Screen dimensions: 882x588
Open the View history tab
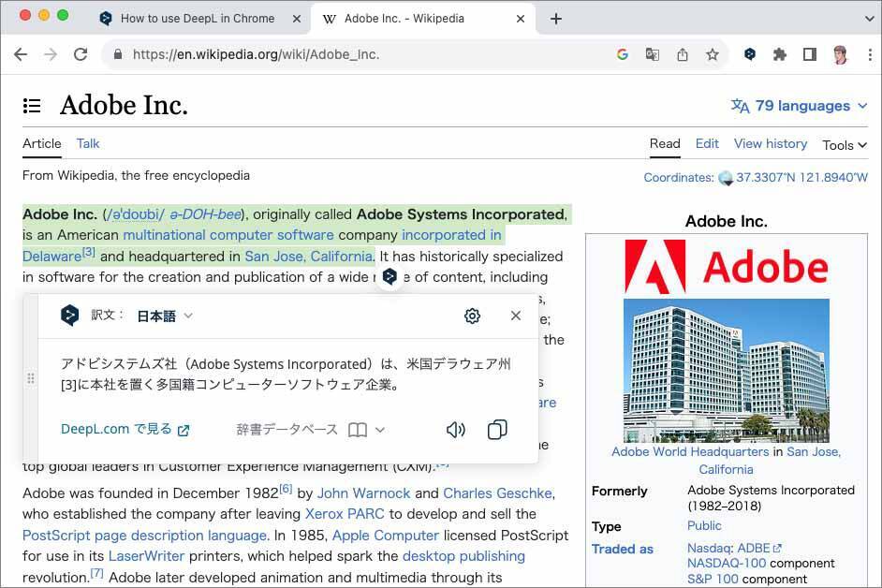[770, 143]
